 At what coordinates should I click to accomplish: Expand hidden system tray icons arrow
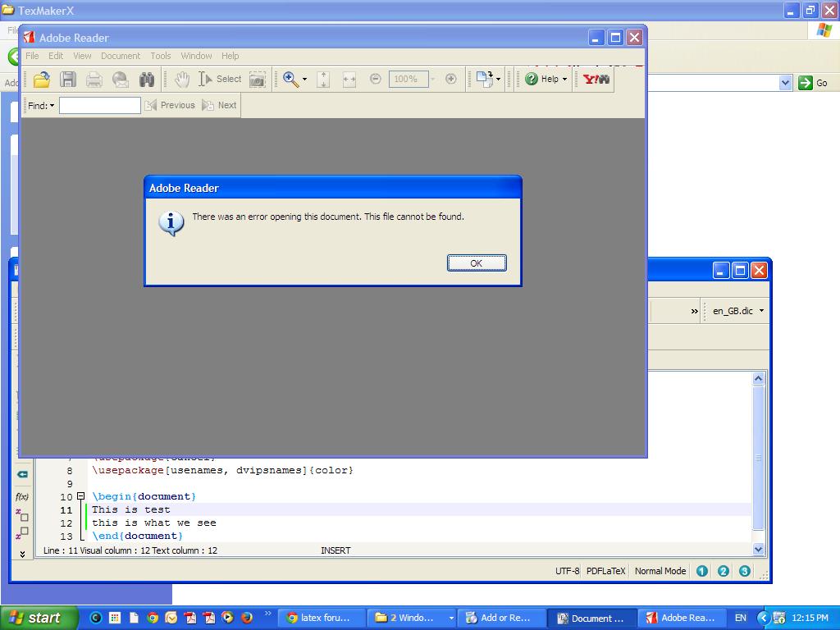click(x=764, y=618)
